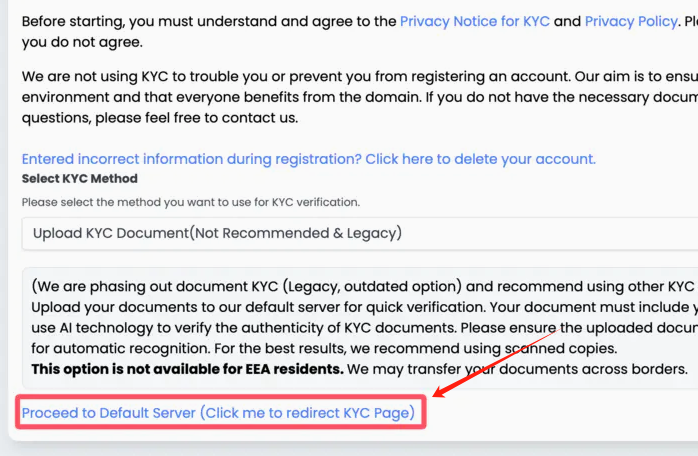Screen dimensions: 698x456
Task: Click the 'questions, please feel free to contact us' line
Action: pyautogui.click(x=160, y=117)
